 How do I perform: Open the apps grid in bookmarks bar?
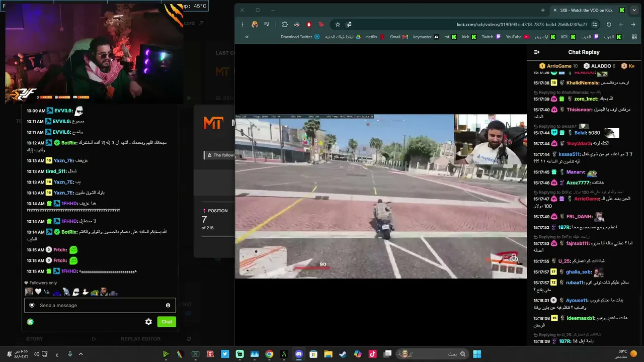(634, 37)
